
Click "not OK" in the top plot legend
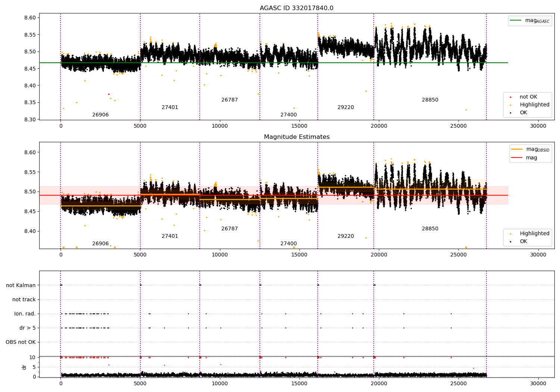coord(528,97)
